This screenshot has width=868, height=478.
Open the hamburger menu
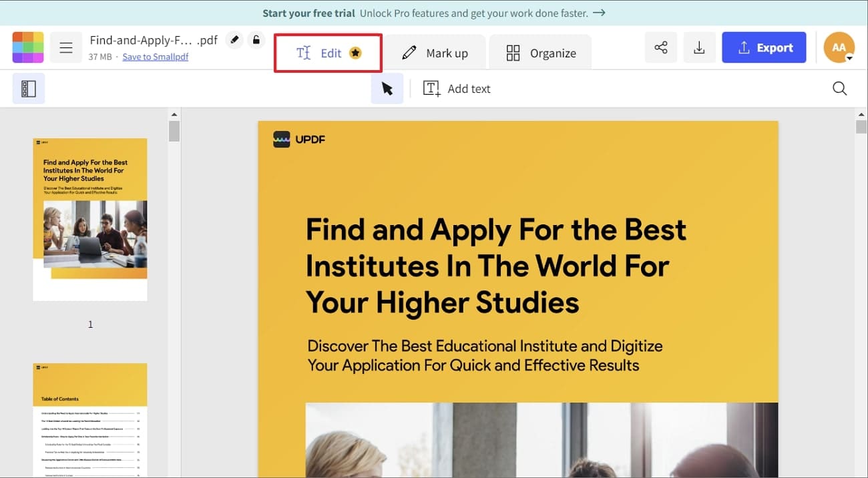pos(65,47)
